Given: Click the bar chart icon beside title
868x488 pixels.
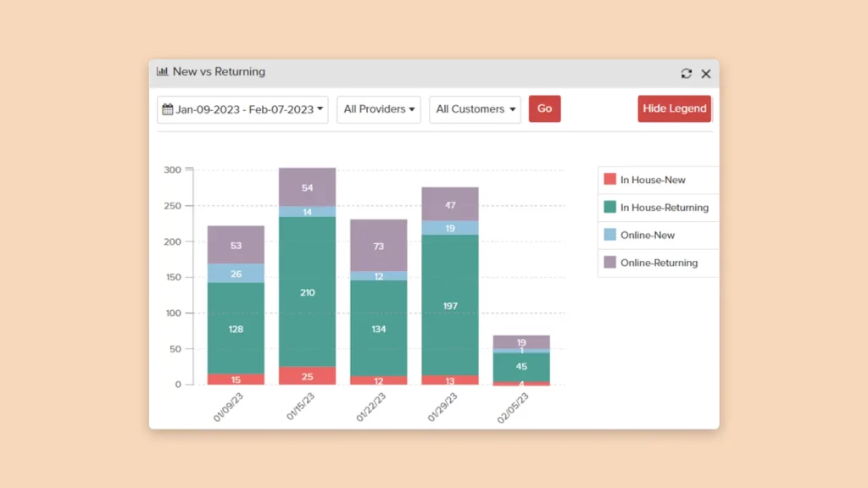Looking at the screenshot, I should click(x=162, y=71).
